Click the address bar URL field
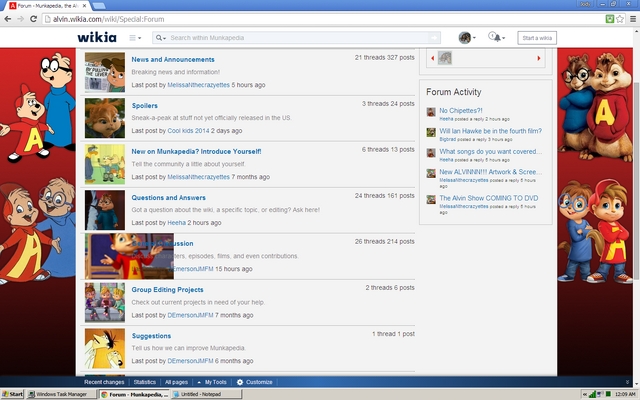The width and height of the screenshot is (640, 400). pyautogui.click(x=322, y=19)
